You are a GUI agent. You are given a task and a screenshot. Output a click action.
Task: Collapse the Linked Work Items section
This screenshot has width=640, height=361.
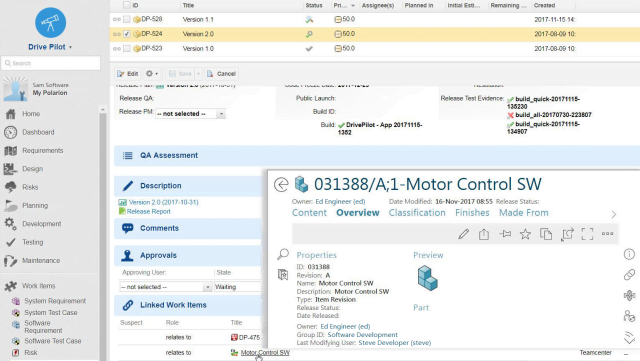click(x=173, y=305)
